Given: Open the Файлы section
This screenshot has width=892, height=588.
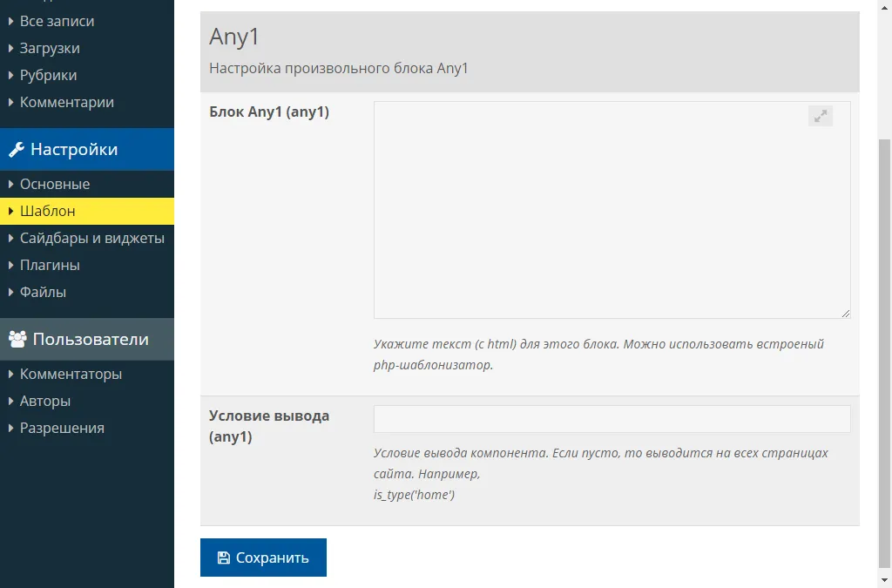Looking at the screenshot, I should point(43,292).
